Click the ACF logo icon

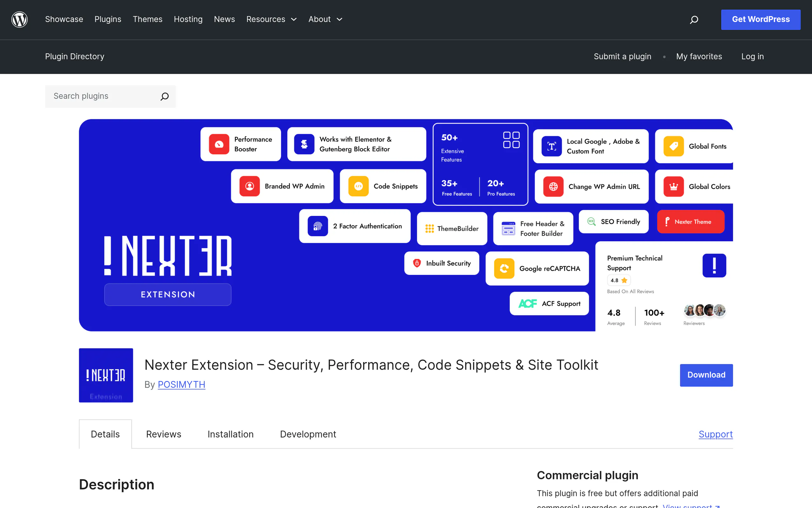527,304
